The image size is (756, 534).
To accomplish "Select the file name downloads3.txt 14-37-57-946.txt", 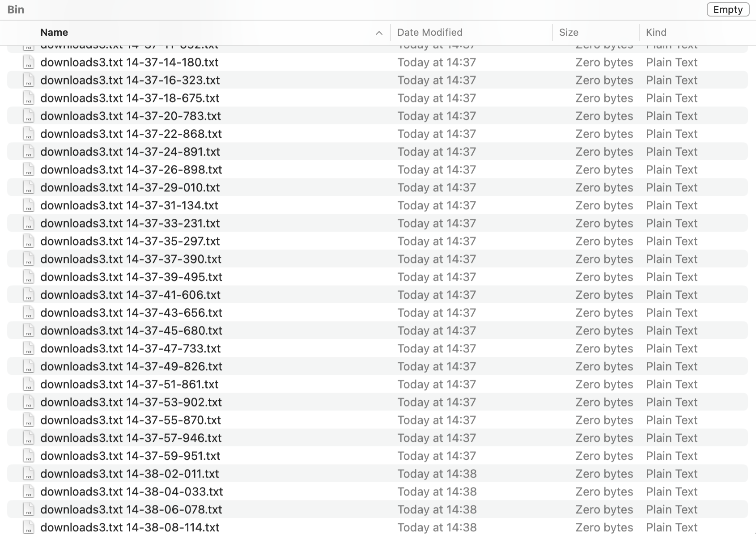I will point(131,438).
